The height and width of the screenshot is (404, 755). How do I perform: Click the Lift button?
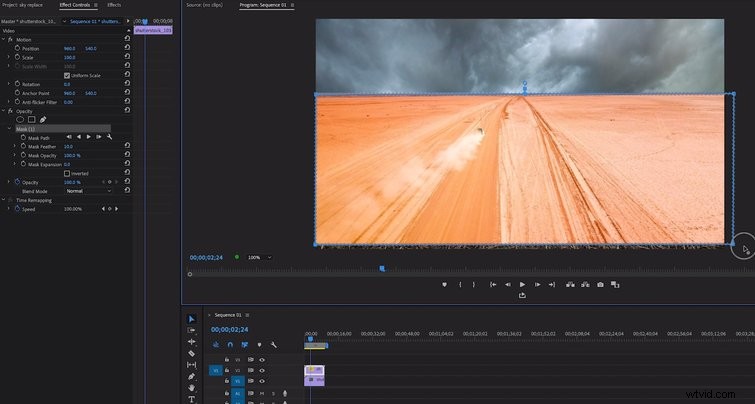pyautogui.click(x=570, y=285)
